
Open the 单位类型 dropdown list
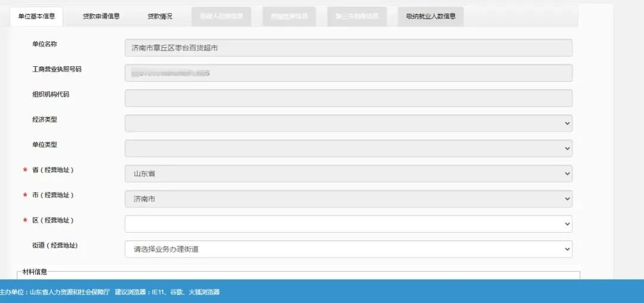[x=348, y=149]
